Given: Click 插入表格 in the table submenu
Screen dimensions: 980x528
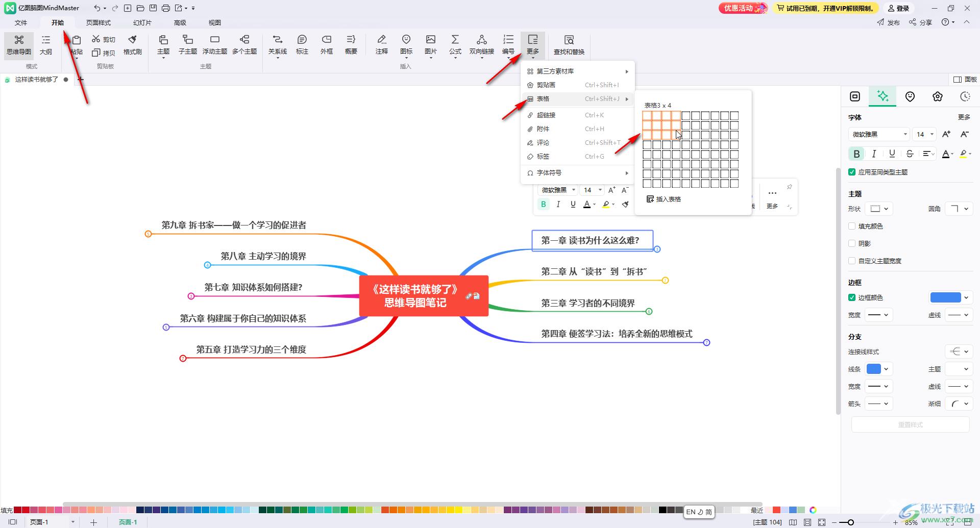Looking at the screenshot, I should (664, 199).
